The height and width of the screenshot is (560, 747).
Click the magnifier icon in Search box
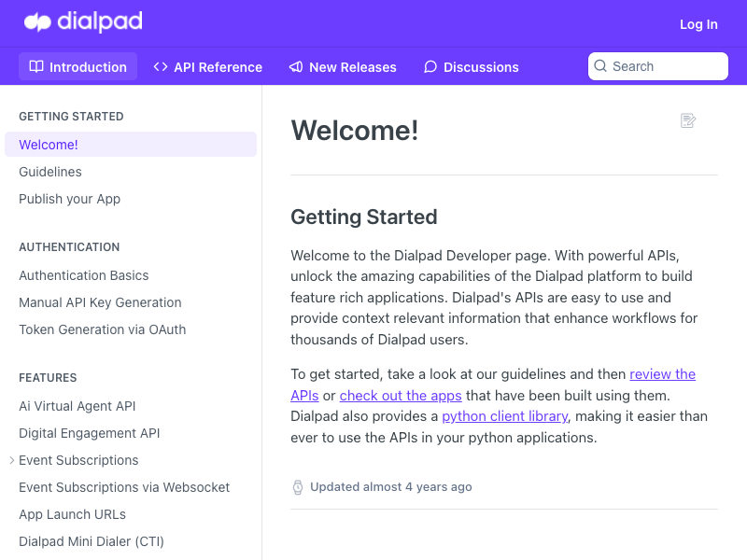pos(600,65)
